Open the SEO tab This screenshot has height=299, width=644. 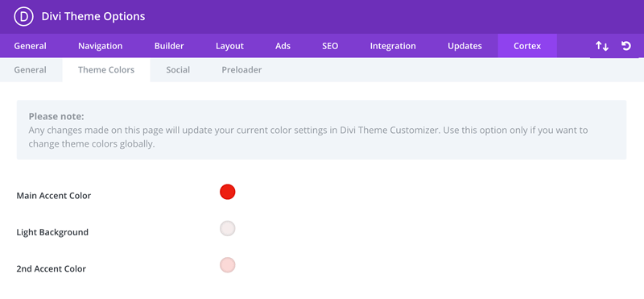point(330,46)
